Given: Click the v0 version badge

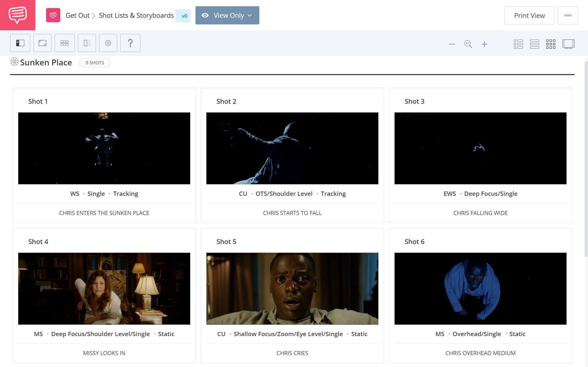Looking at the screenshot, I should tap(183, 16).
